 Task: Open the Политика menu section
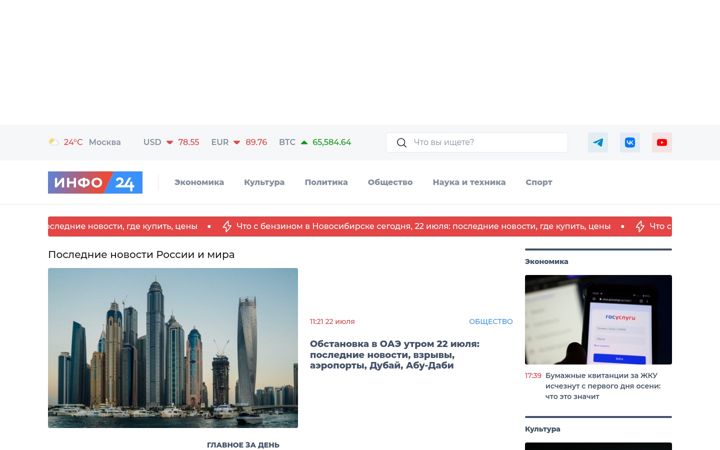[x=326, y=182]
